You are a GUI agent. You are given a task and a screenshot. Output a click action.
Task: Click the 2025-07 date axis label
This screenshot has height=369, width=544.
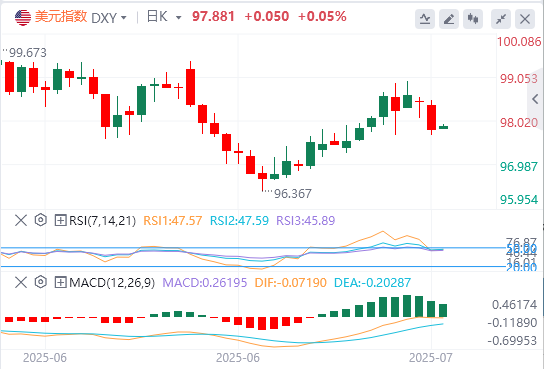coord(431,358)
